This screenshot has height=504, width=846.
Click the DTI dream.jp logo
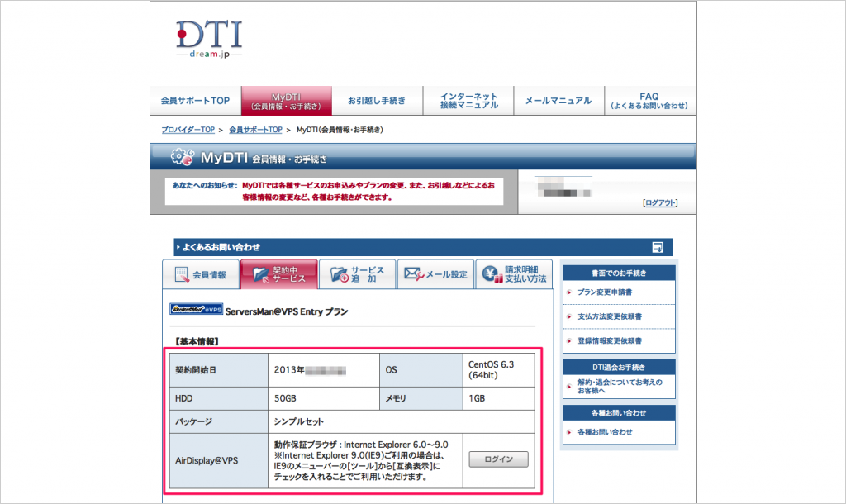point(209,39)
